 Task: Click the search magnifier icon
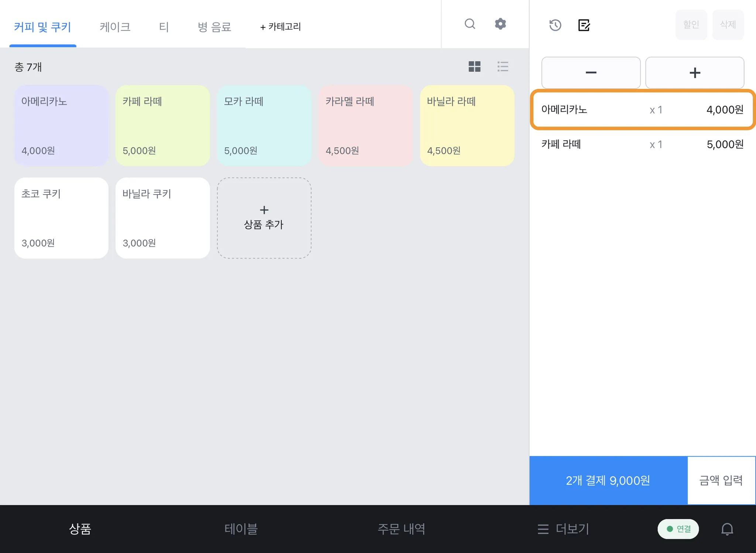tap(470, 24)
